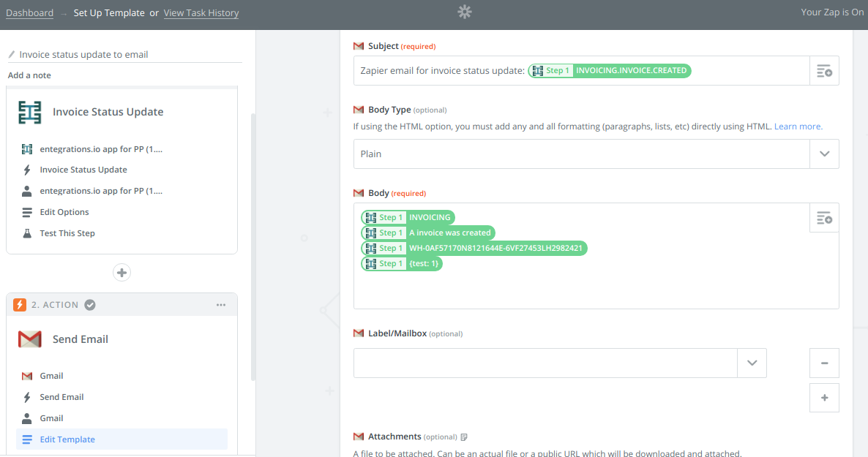Add Label/Mailbox row with plus button
This screenshot has height=457, width=868.
click(x=824, y=398)
